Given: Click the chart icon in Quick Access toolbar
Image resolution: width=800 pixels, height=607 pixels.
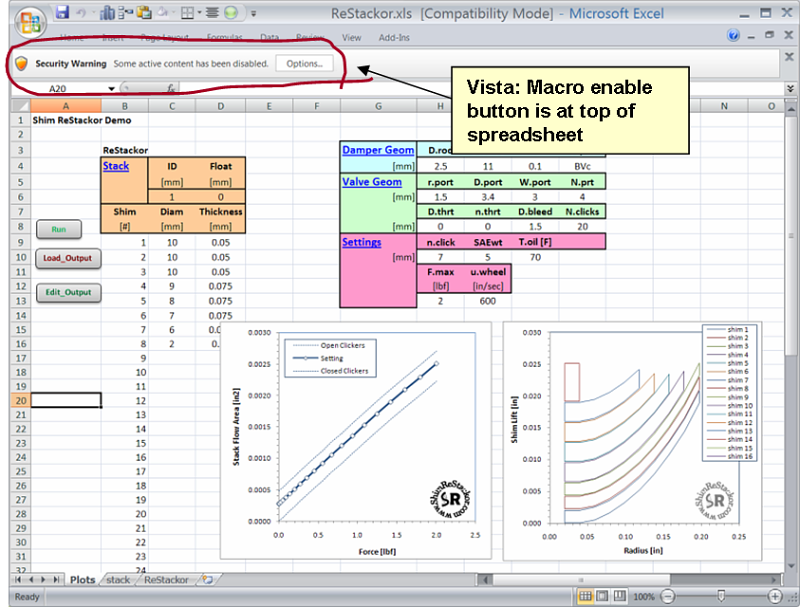Looking at the screenshot, I should click(107, 13).
